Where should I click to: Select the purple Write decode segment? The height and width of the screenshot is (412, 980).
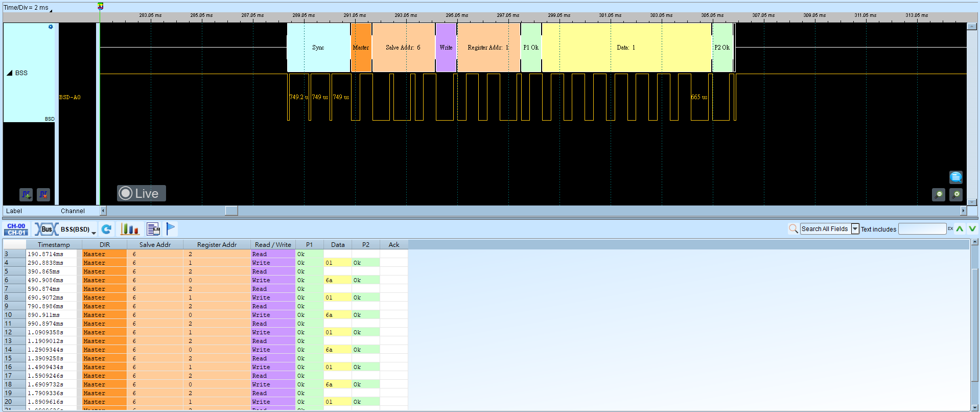[446, 48]
